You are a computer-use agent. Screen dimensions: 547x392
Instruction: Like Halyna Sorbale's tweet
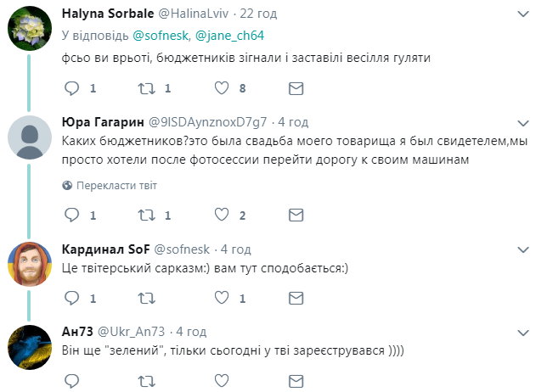tap(222, 87)
